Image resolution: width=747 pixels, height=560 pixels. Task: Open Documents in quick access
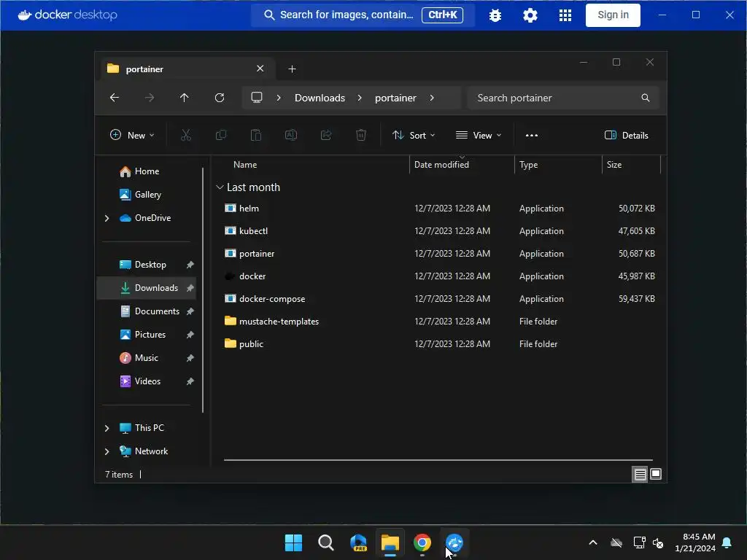(146, 311)
